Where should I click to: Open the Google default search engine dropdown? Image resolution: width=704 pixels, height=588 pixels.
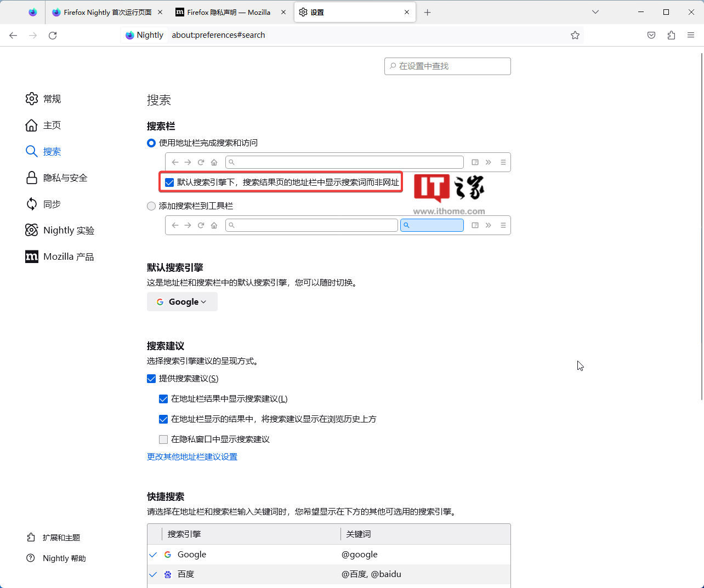182,302
